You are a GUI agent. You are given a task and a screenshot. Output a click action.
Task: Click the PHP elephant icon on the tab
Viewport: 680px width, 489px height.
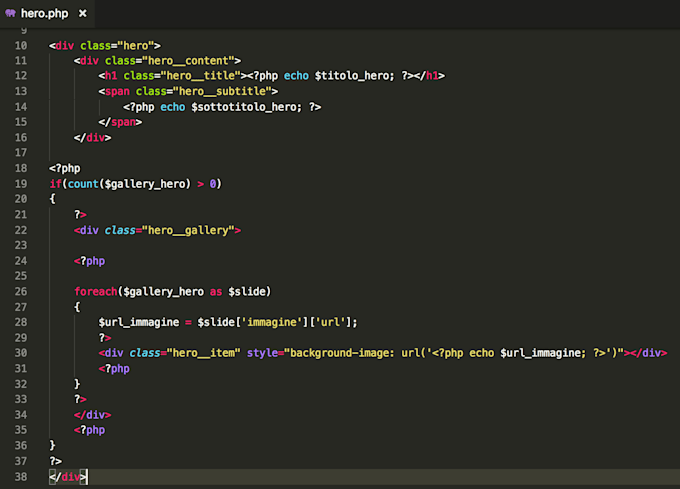pyautogui.click(x=11, y=14)
